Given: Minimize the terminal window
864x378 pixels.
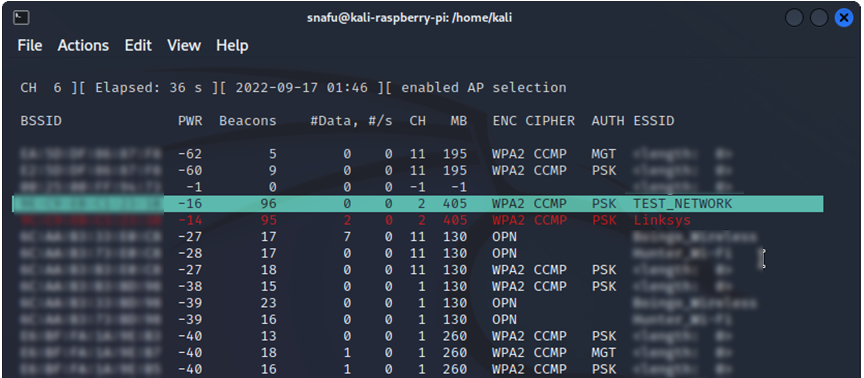Looking at the screenshot, I should click(794, 18).
